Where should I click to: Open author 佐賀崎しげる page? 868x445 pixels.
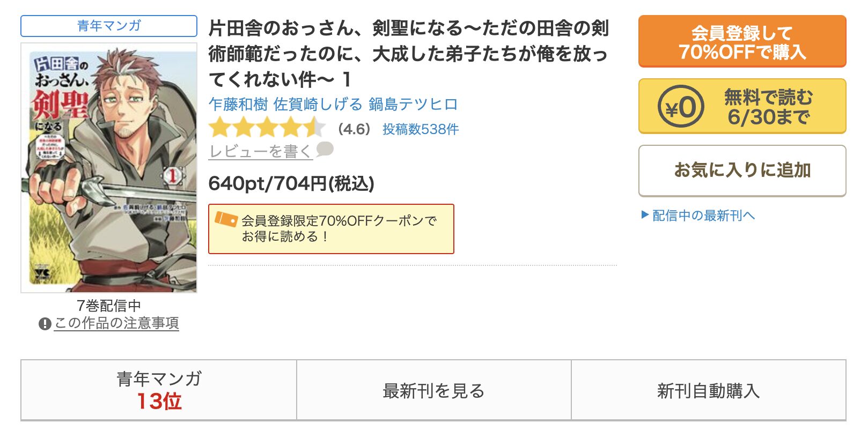(318, 104)
